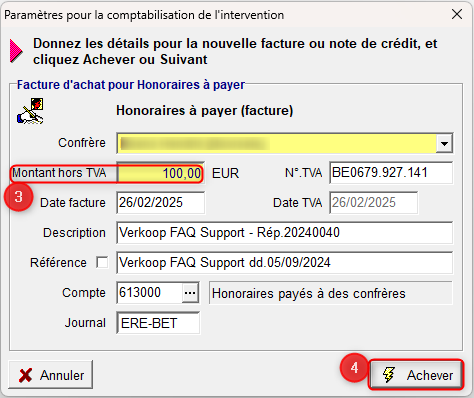Click the dialog title bar text

144,15
